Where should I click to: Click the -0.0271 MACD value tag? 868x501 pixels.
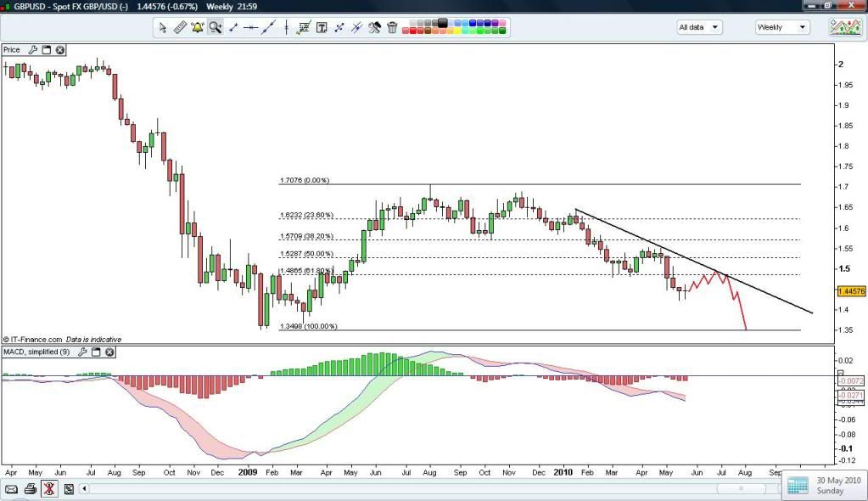click(x=851, y=395)
